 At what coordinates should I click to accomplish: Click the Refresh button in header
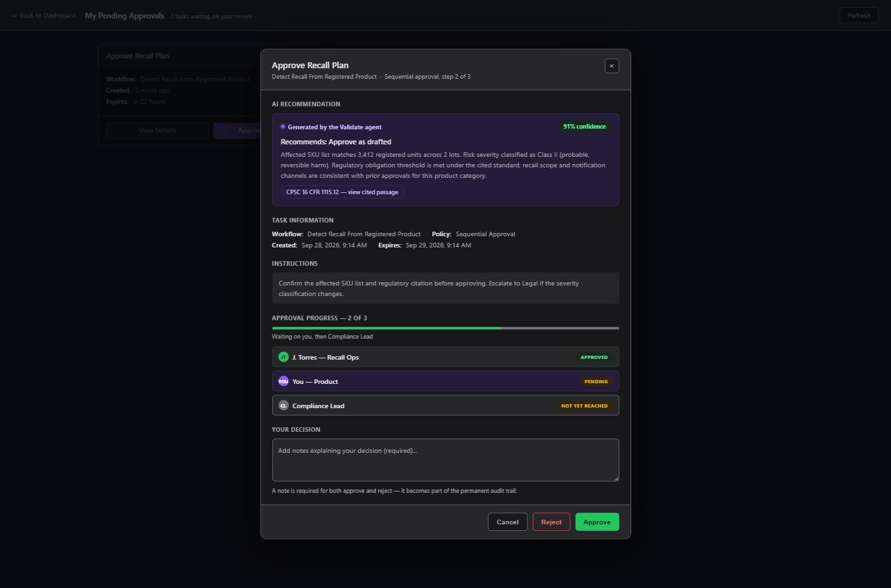click(x=859, y=16)
